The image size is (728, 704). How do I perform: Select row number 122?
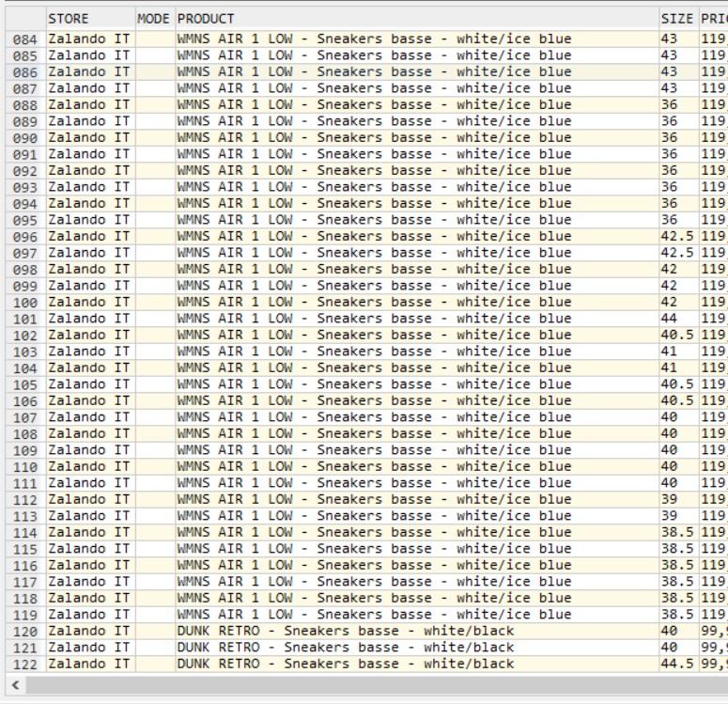pyautogui.click(x=25, y=664)
